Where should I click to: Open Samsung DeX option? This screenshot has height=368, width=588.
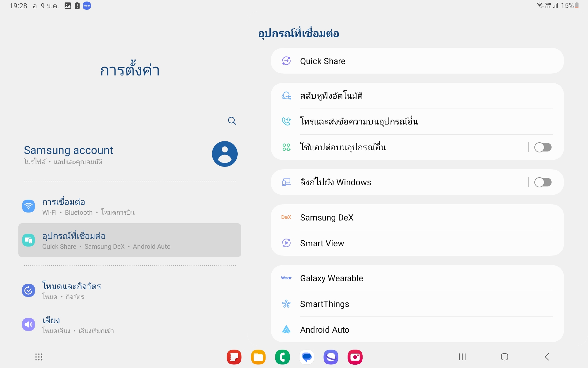(x=417, y=217)
